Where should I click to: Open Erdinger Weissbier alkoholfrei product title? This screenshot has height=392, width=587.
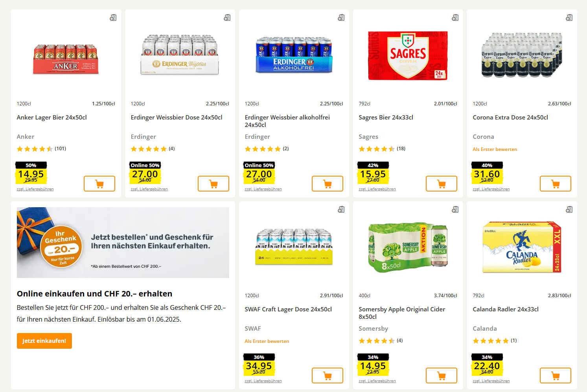287,121
